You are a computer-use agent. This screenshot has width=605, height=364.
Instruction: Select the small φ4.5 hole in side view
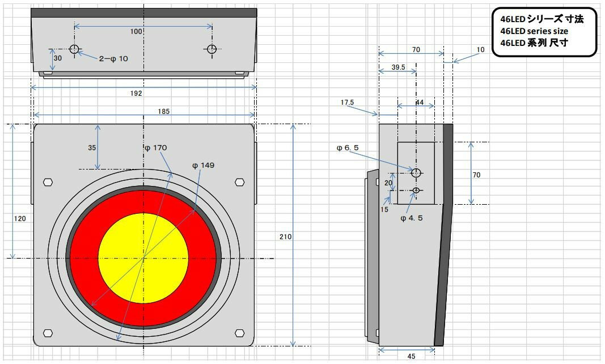tap(416, 191)
